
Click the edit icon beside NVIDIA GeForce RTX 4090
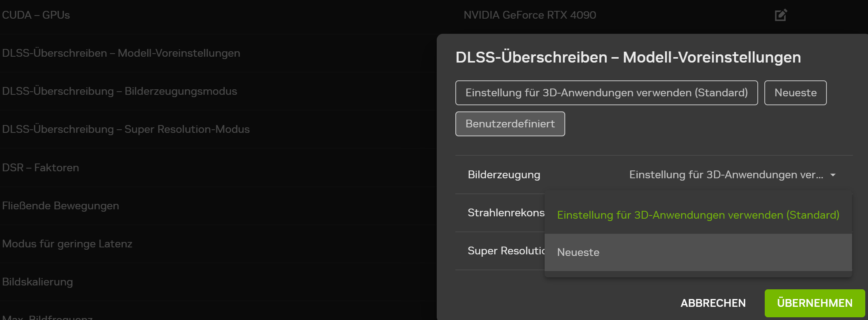point(781,15)
